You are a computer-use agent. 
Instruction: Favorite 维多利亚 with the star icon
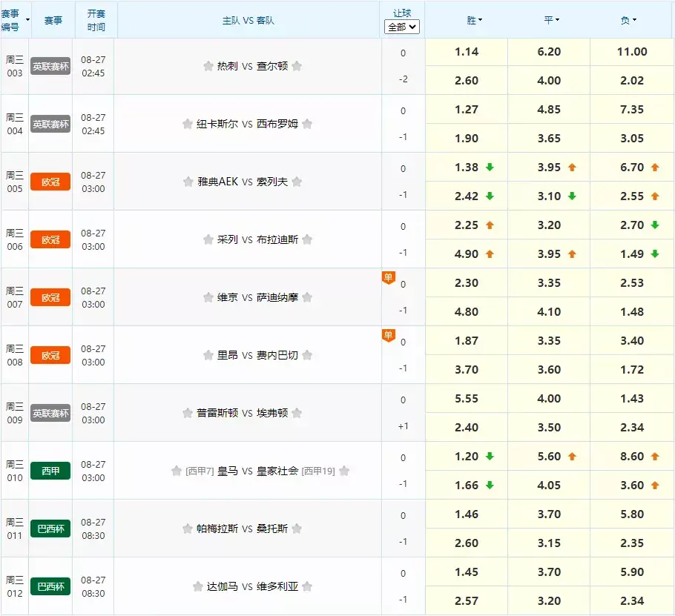pyautogui.click(x=307, y=586)
